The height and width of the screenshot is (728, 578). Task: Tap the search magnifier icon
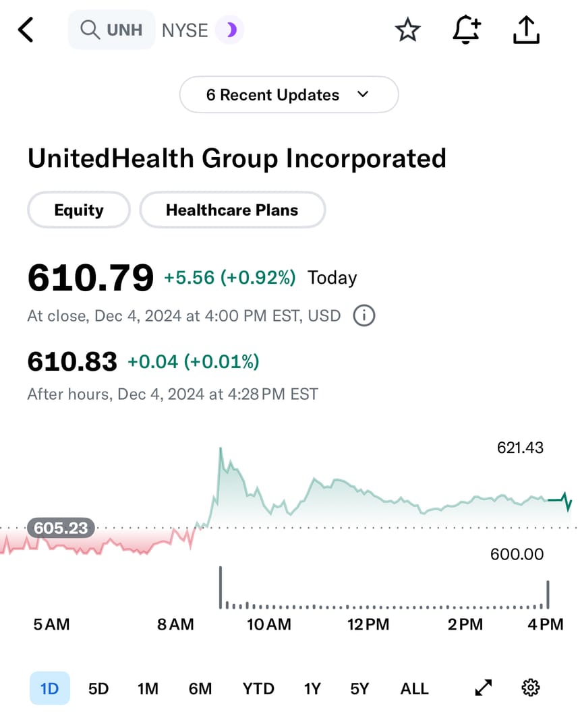pos(89,30)
